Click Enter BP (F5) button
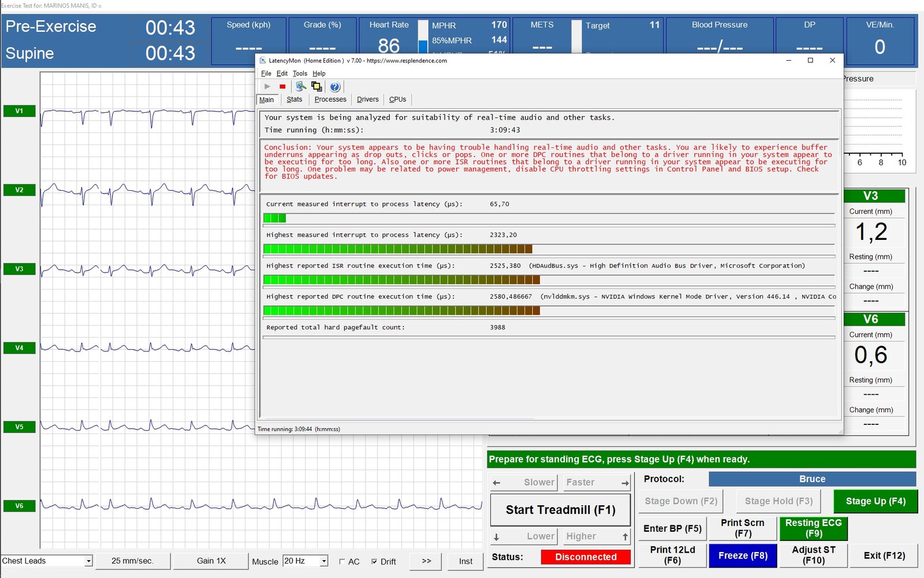924x578 pixels. tap(672, 529)
